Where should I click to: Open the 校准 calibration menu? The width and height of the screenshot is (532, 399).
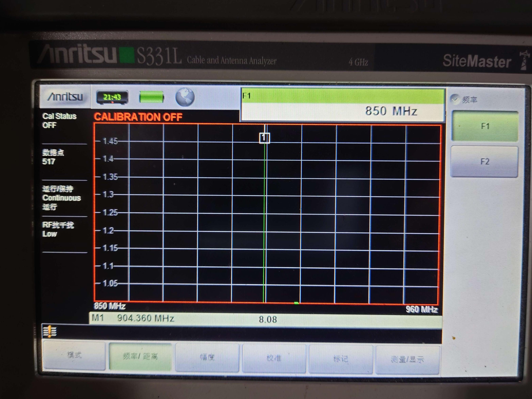(274, 358)
